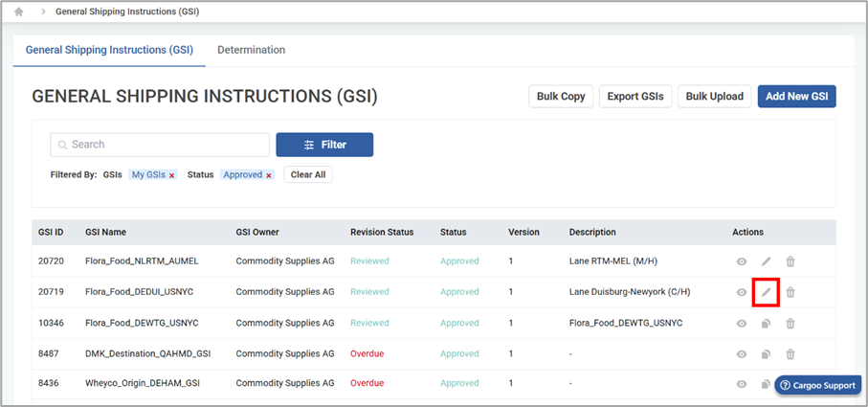This screenshot has width=868, height=407.
Task: View GSI 20719 using its eye icon
Action: (x=742, y=292)
